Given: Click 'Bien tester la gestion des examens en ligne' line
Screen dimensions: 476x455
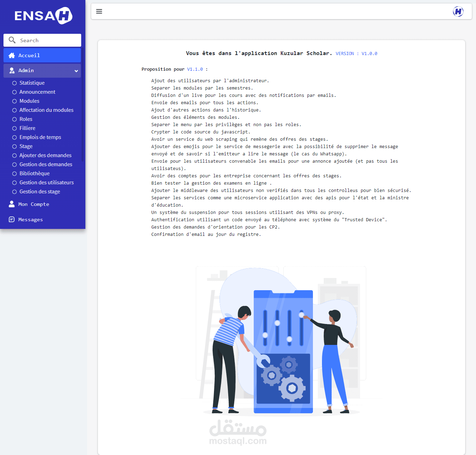Looking at the screenshot, I should coord(212,183).
